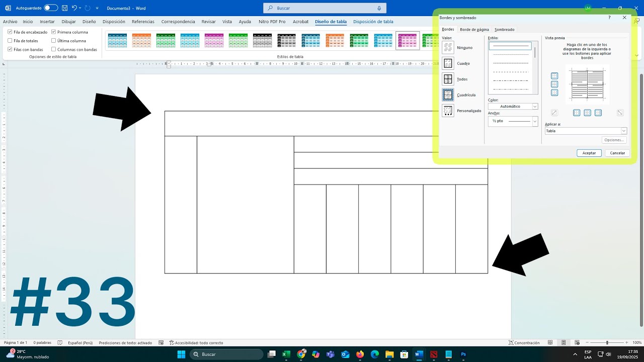This screenshot has height=362, width=644.
Task: Click the Windows Start button
Action: pyautogui.click(x=181, y=354)
